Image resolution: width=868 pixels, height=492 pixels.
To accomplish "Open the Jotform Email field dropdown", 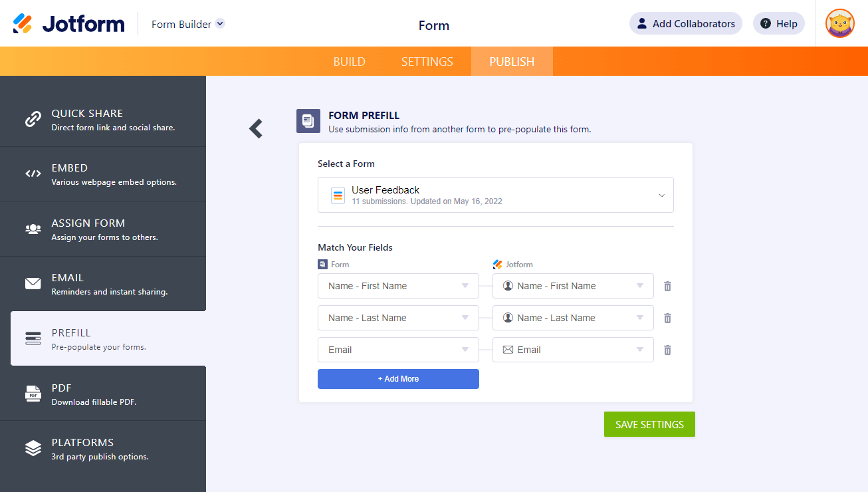I will tap(572, 350).
